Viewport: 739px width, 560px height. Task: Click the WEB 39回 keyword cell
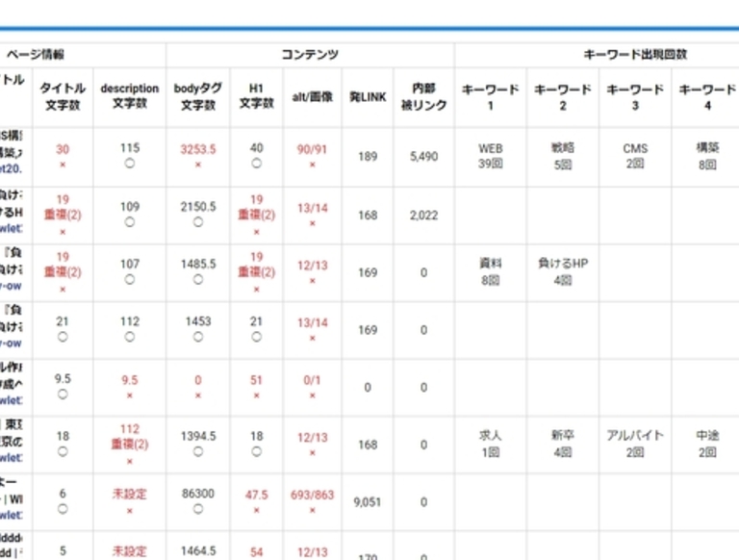click(490, 156)
